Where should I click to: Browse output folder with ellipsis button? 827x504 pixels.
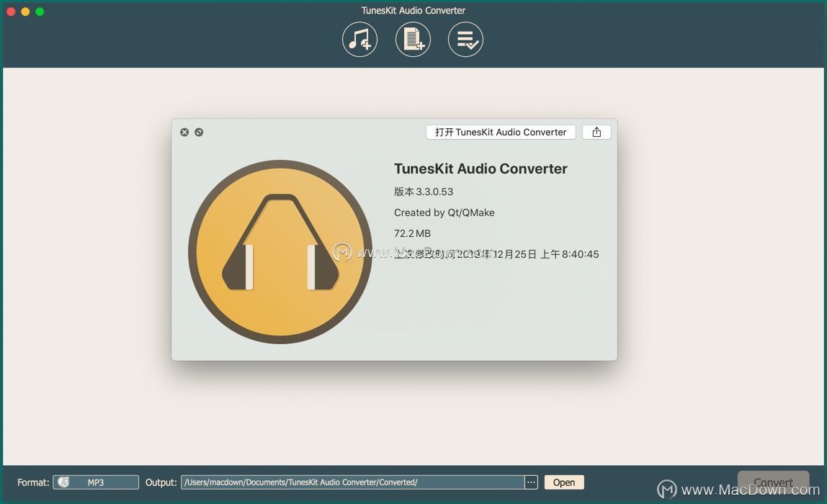tap(531, 482)
